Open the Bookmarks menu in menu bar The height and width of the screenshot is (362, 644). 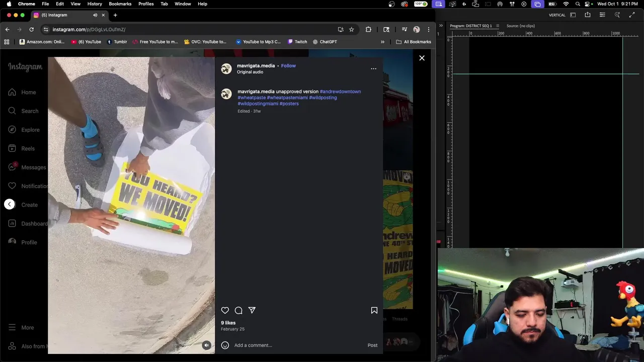coord(120,4)
